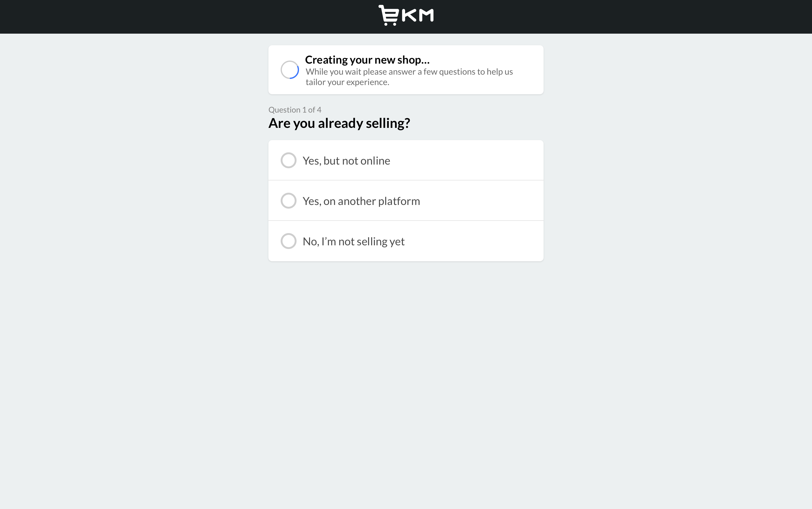Click the loading spinner beside Creating your new shop
This screenshot has height=509, width=812.
pyautogui.click(x=290, y=70)
